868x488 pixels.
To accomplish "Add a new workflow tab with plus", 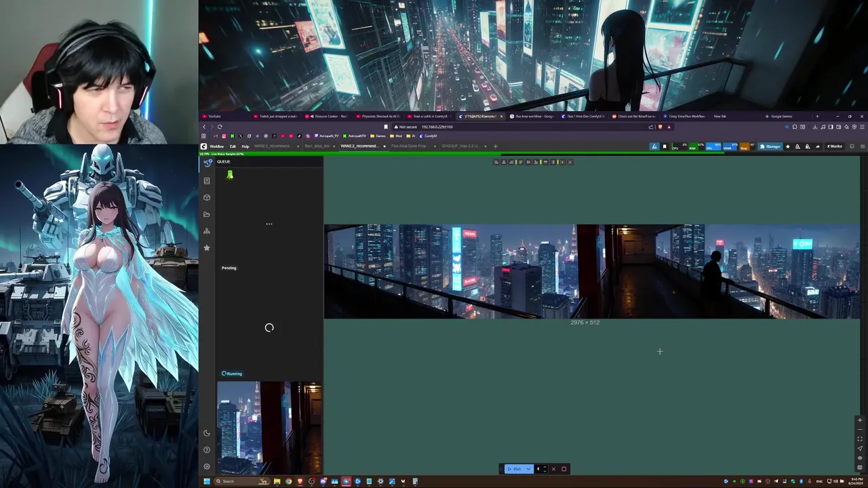I will tap(495, 146).
